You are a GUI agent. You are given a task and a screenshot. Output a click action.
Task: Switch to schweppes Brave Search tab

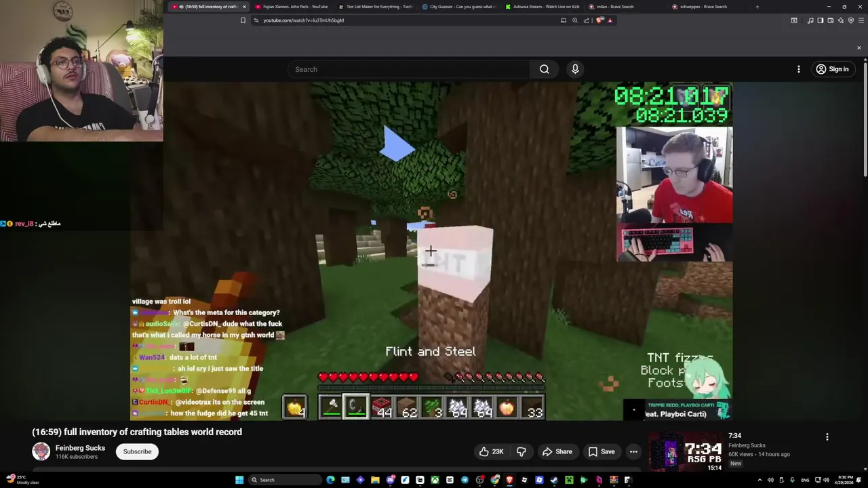710,7
